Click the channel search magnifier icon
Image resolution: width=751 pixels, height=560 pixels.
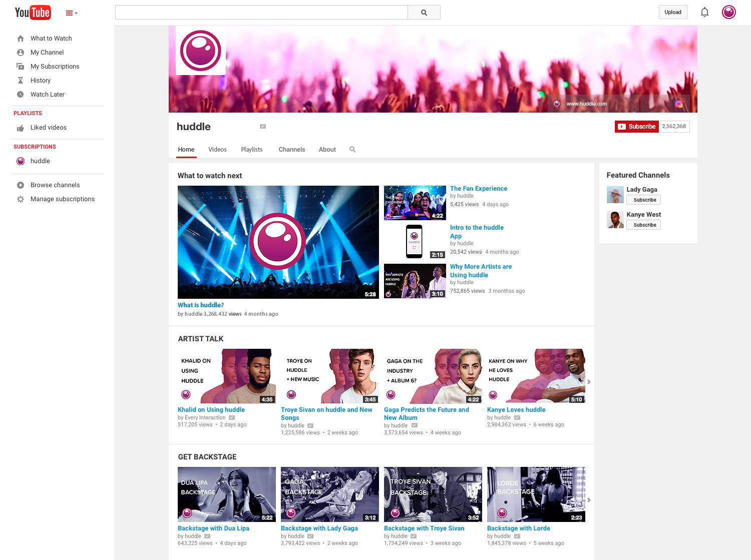point(352,150)
